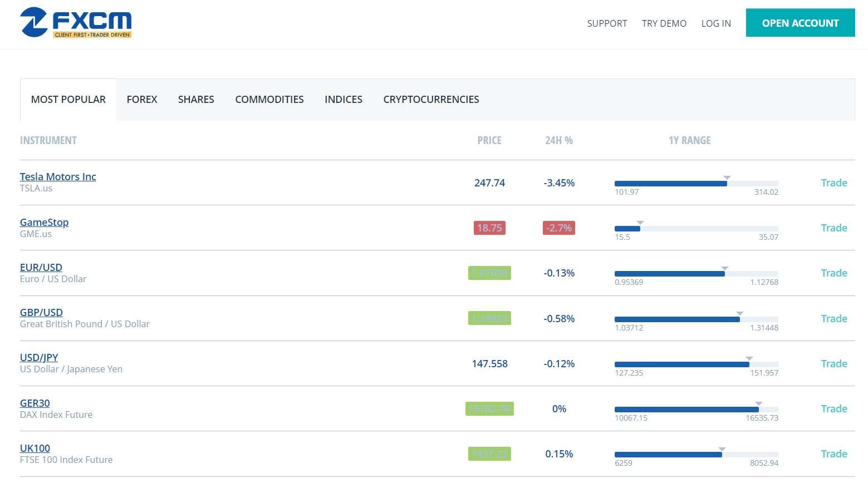Click the 1Y Range column header
Screen dimensions: 868x483
tap(690, 140)
